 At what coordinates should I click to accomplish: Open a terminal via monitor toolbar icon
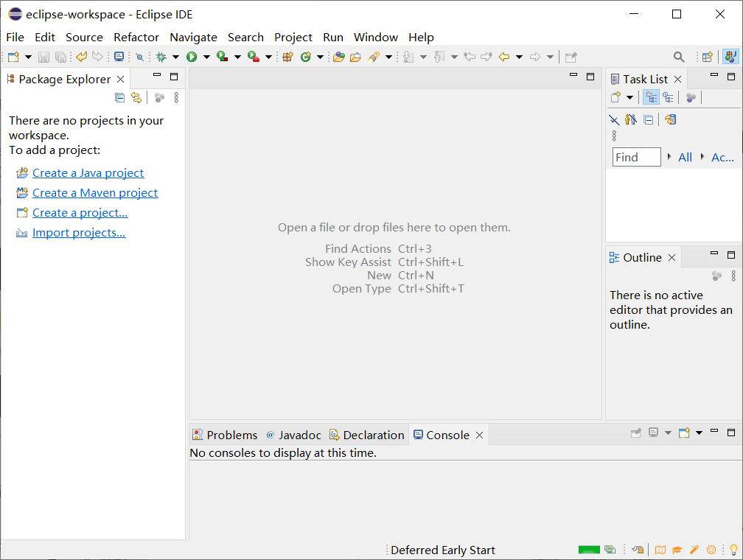click(x=119, y=57)
